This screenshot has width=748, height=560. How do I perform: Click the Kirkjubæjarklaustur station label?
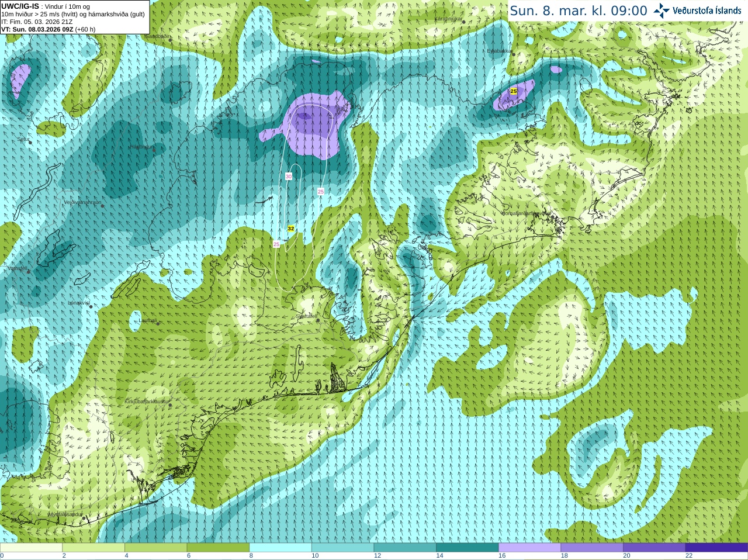click(x=147, y=402)
